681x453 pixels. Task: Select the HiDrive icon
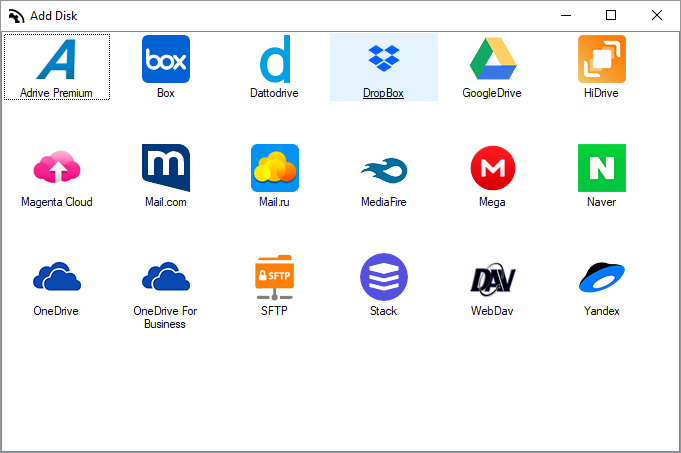tap(602, 59)
